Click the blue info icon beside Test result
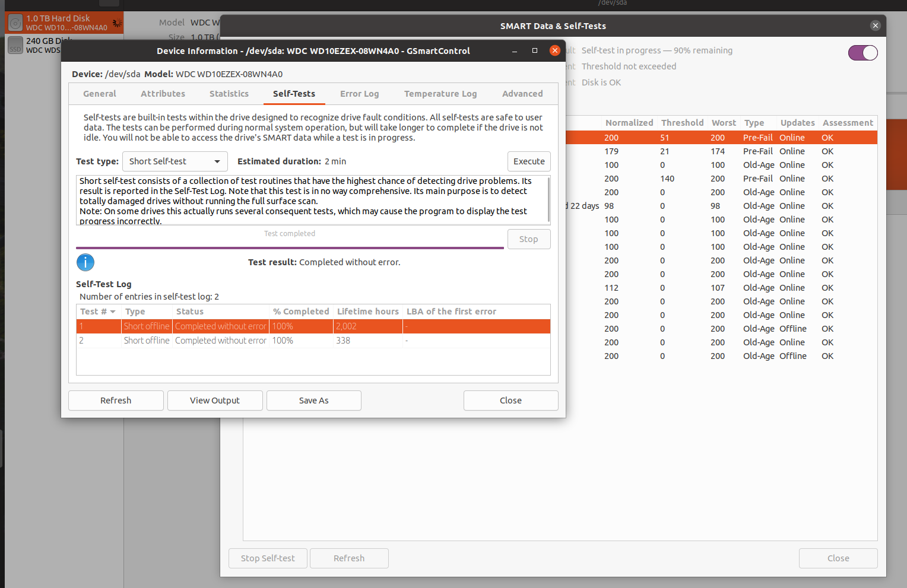 tap(85, 262)
